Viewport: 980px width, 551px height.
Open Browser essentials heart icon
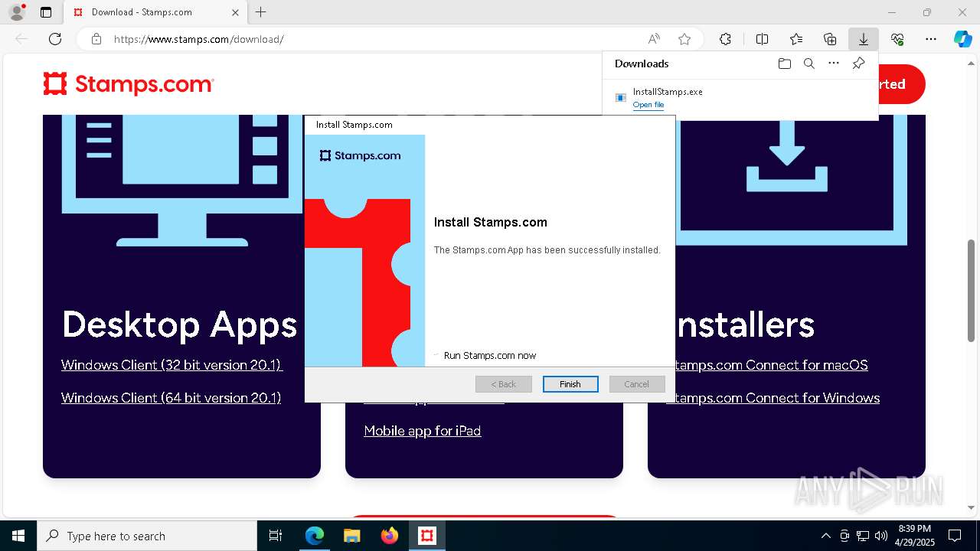pyautogui.click(x=897, y=39)
